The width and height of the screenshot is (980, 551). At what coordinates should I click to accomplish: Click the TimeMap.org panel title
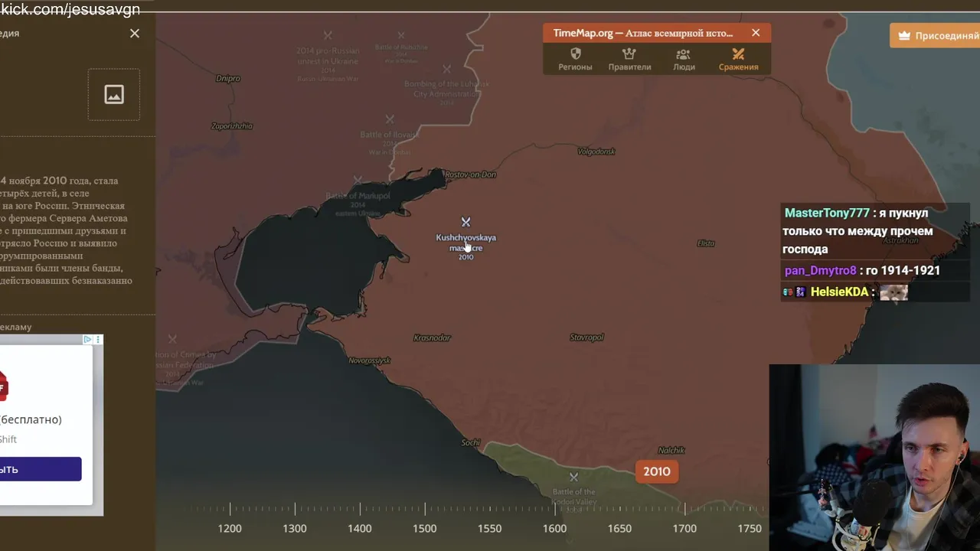643,33
